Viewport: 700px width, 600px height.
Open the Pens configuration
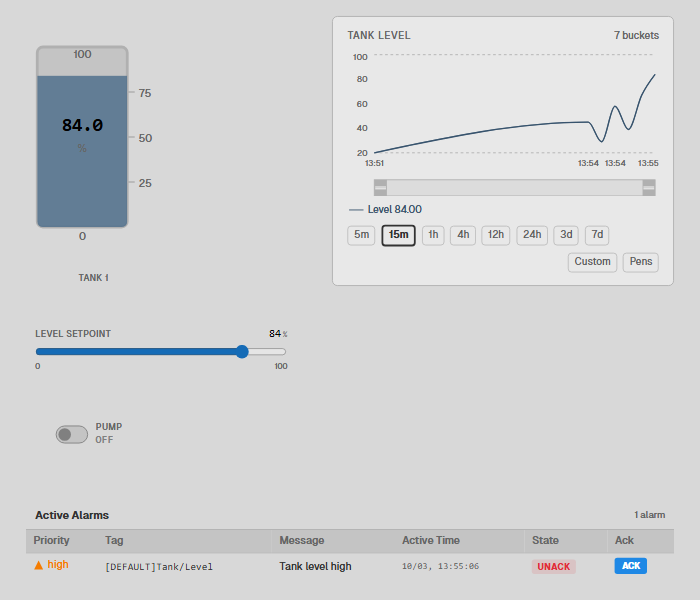(x=641, y=262)
